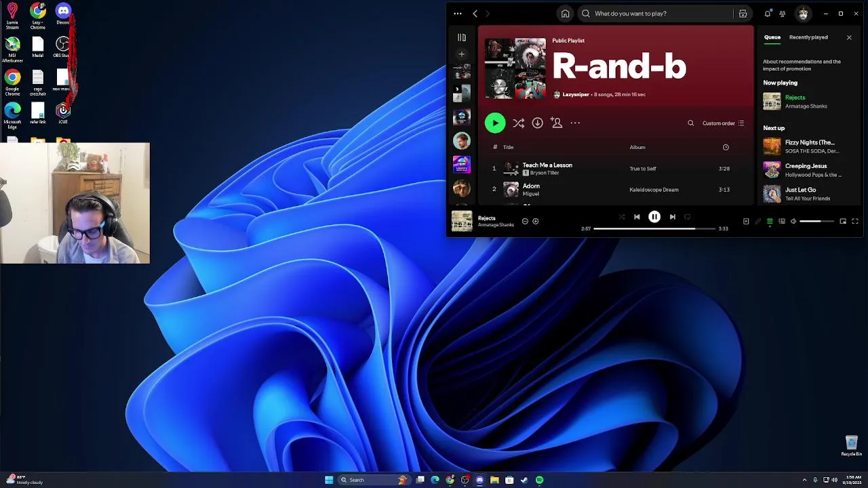This screenshot has width=868, height=488.
Task: Toggle shuffle in the bottom player bar
Action: [x=622, y=217]
